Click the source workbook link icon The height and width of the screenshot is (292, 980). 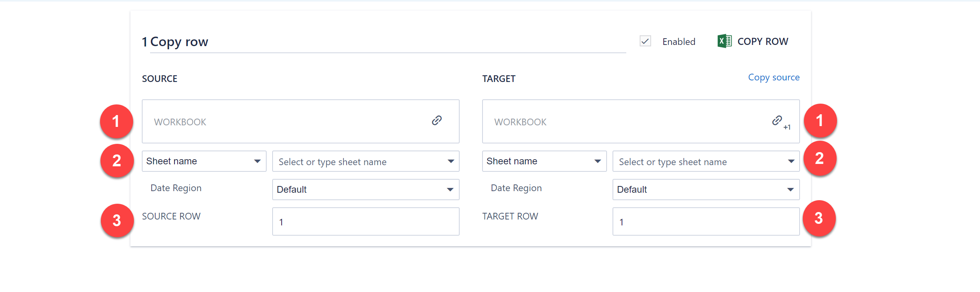coord(436,121)
